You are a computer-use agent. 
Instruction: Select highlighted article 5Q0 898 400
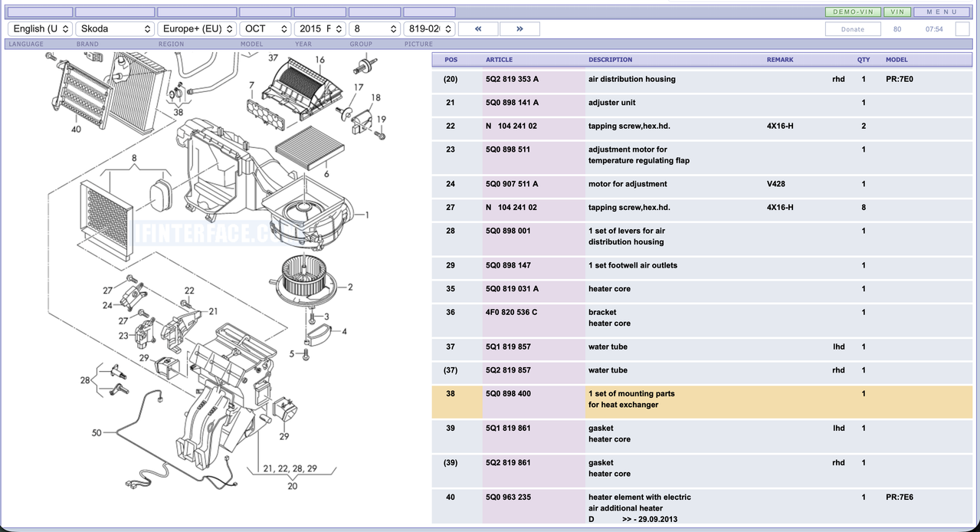[508, 393]
